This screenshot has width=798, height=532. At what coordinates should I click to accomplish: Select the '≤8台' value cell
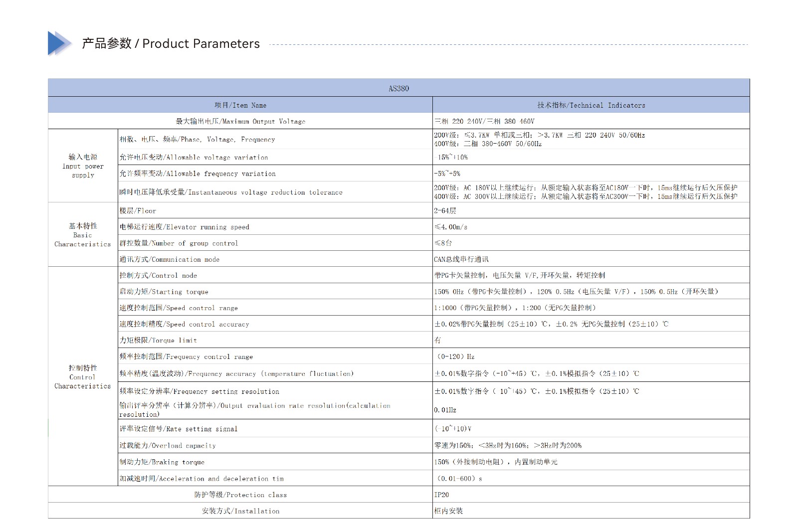click(x=591, y=243)
